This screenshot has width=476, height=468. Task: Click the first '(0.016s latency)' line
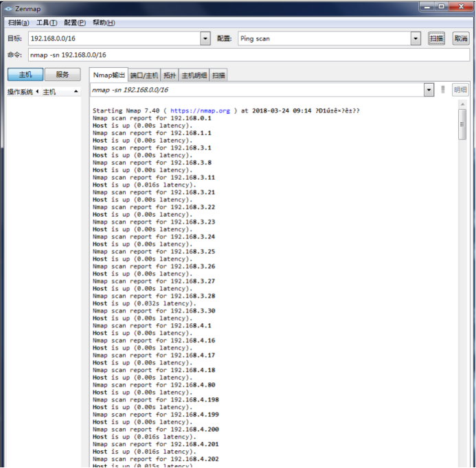coord(144,185)
